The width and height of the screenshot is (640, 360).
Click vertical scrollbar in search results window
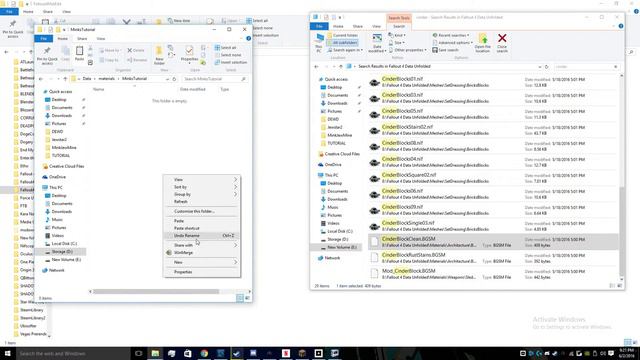tap(622, 231)
